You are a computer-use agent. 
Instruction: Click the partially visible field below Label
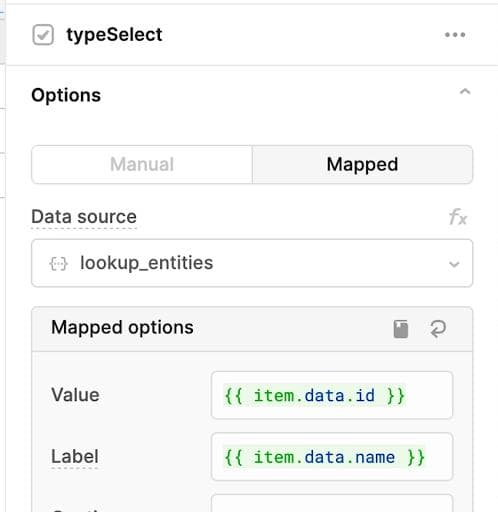(x=332, y=503)
